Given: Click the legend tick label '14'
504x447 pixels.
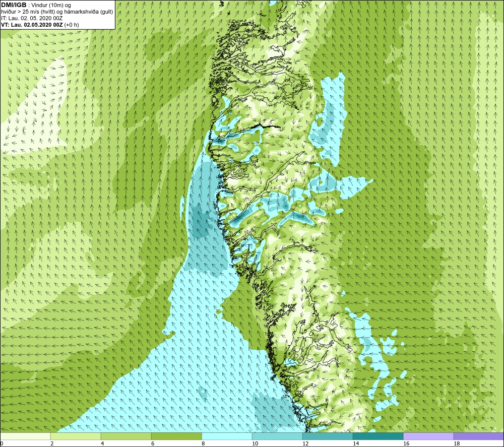Looking at the screenshot, I should [x=356, y=443].
